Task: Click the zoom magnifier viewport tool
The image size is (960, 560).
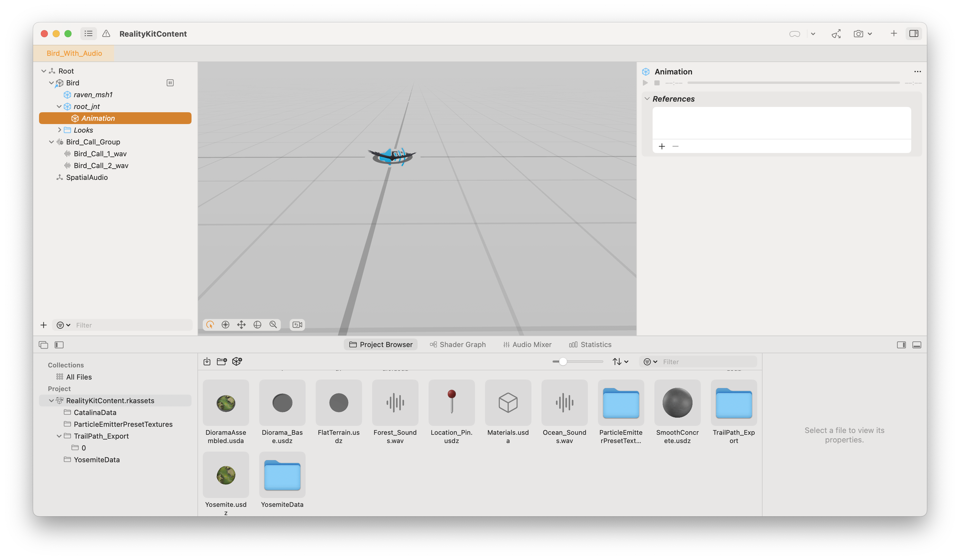Action: click(273, 325)
